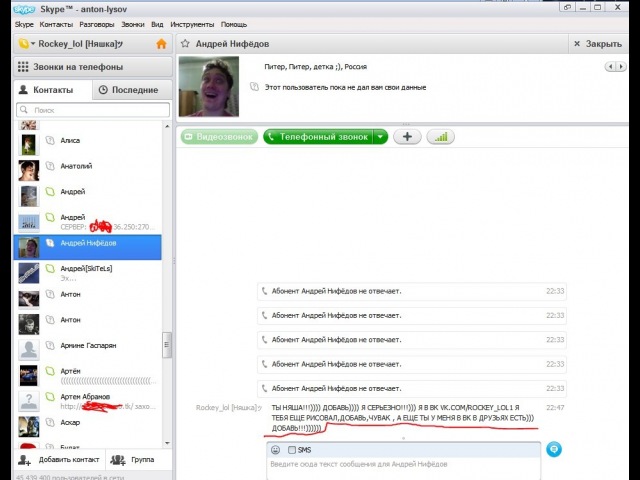Open the Skype menu
640x480 pixels.
click(24, 24)
